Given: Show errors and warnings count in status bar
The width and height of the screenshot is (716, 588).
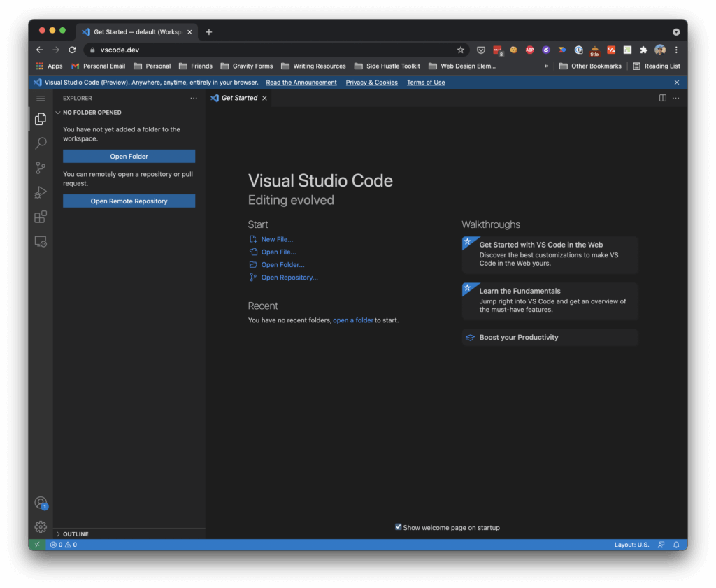Looking at the screenshot, I should [x=64, y=545].
